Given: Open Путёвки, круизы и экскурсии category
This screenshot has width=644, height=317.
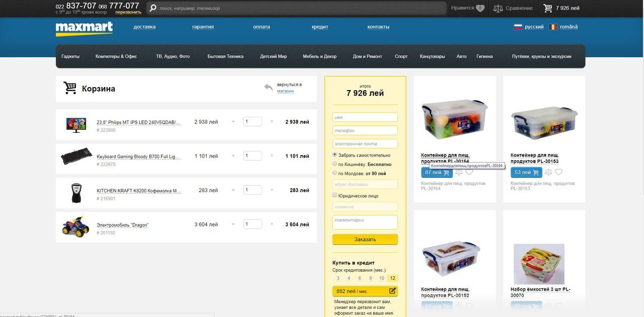Looking at the screenshot, I should point(541,56).
